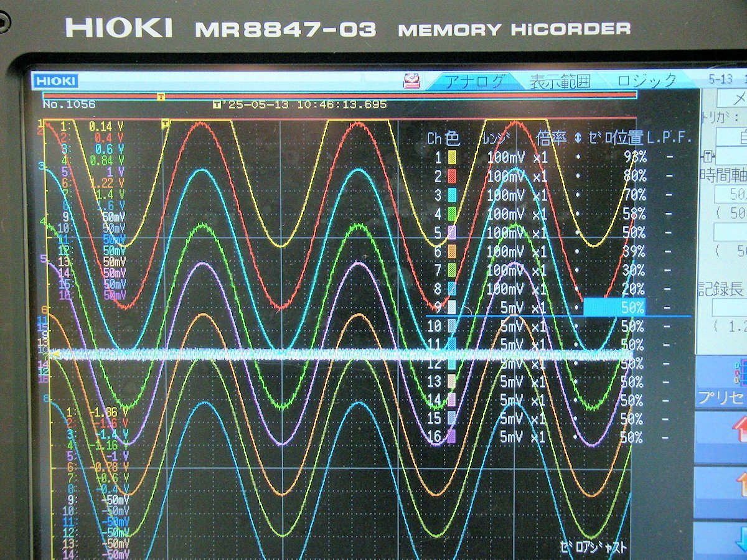Viewport: 747px width, 560px height.
Task: Click the disk media icon beside アナログ tab
Action: click(x=412, y=81)
